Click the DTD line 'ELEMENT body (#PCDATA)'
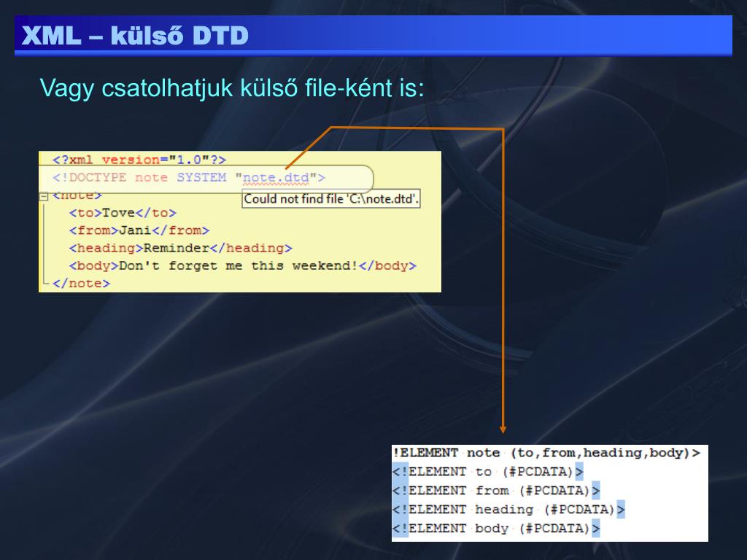 click(496, 529)
